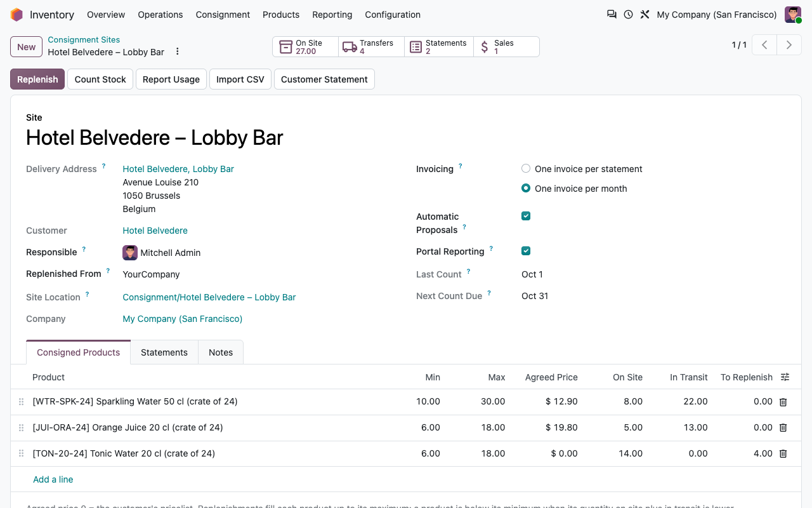
Task: Click the user avatar in top bar
Action: 793,15
